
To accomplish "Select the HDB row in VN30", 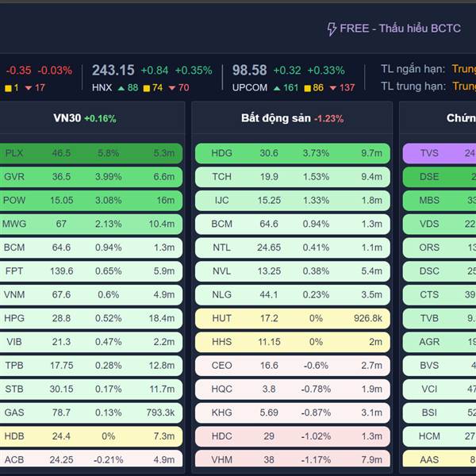I will [91, 436].
